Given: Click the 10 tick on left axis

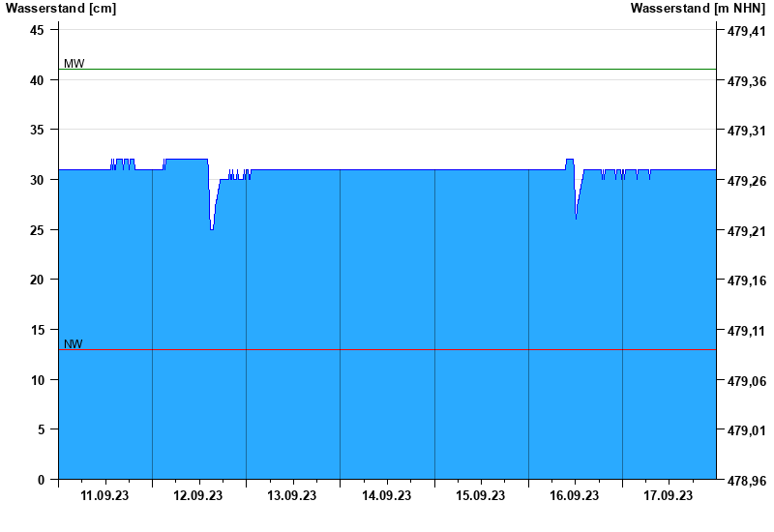Looking at the screenshot, I should point(37,380).
